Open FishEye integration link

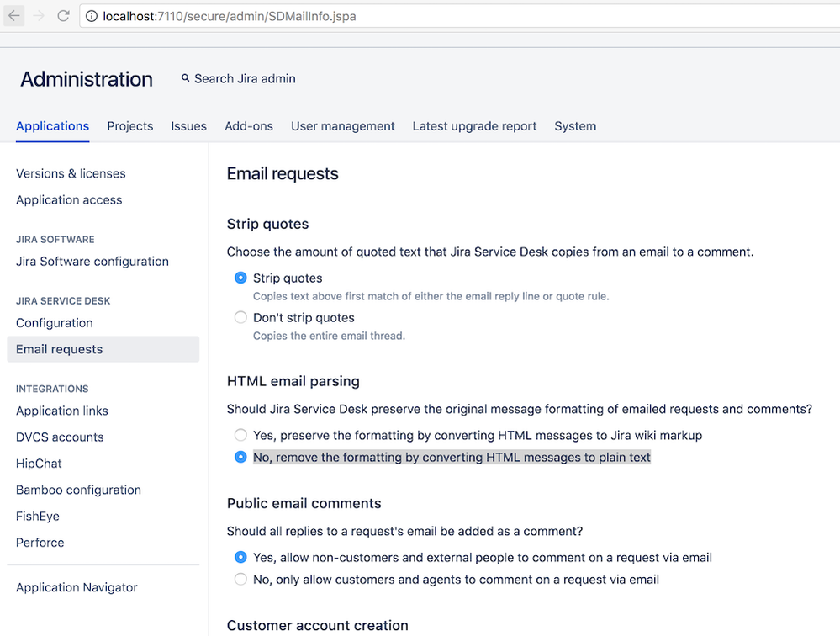[x=38, y=516]
